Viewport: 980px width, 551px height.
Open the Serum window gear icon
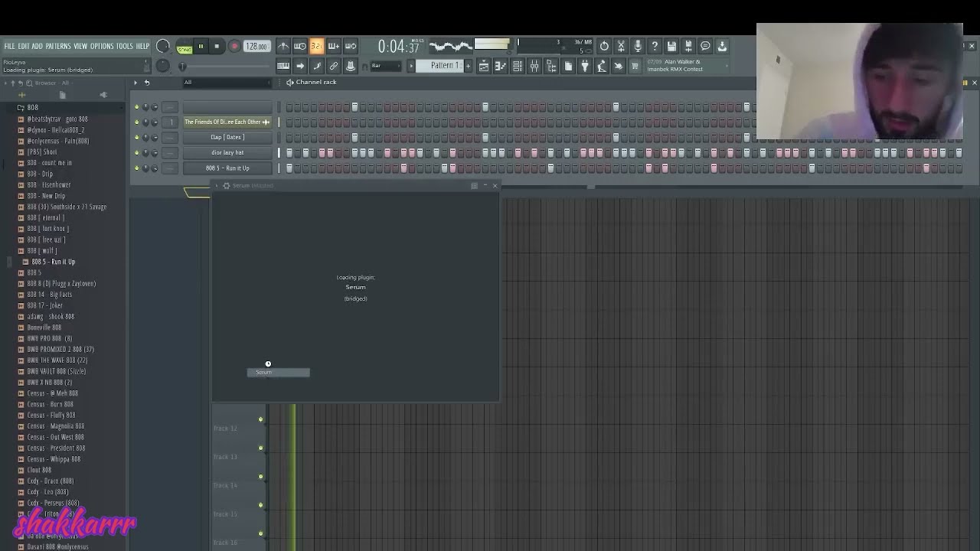click(226, 185)
